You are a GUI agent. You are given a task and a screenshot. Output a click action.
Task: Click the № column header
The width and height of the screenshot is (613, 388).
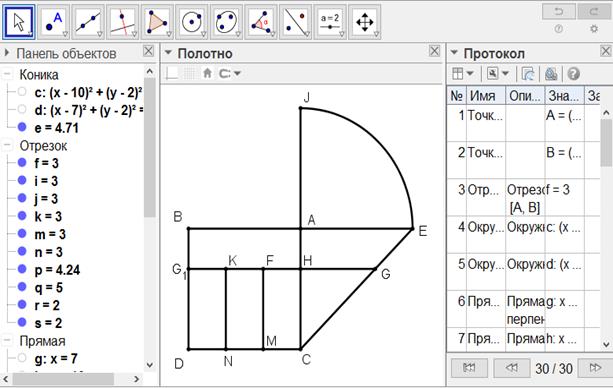pyautogui.click(x=457, y=95)
